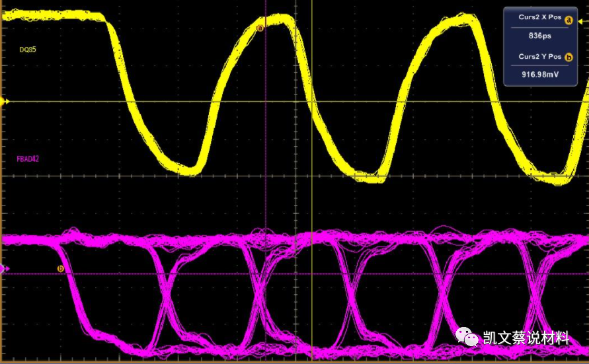This screenshot has width=589, height=364.
Task: Click the a badge in cursor readout panel
Action: coord(569,20)
